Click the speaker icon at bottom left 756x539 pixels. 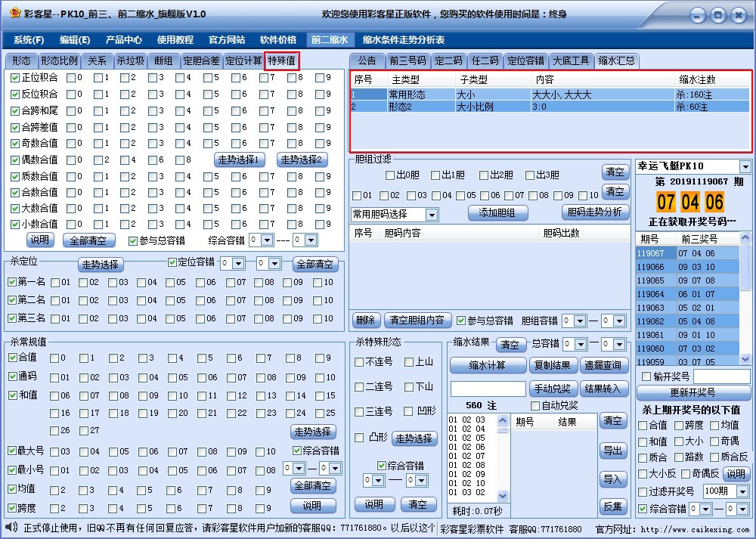click(x=10, y=526)
